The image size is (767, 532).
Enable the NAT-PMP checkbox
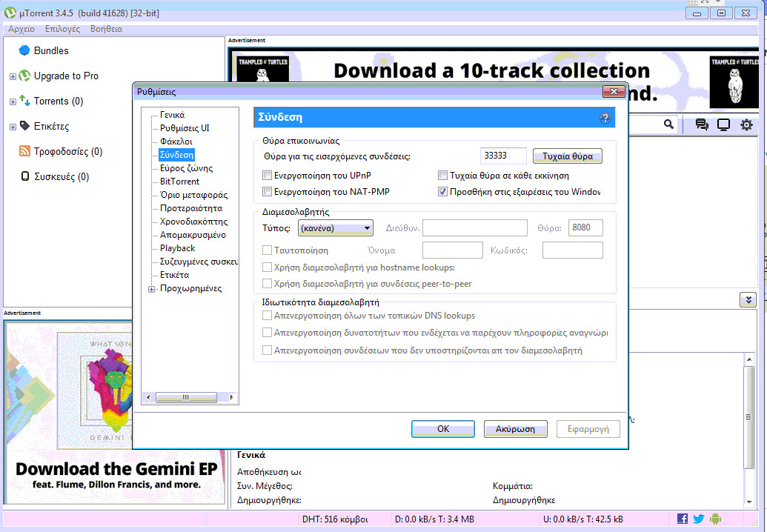tap(267, 191)
